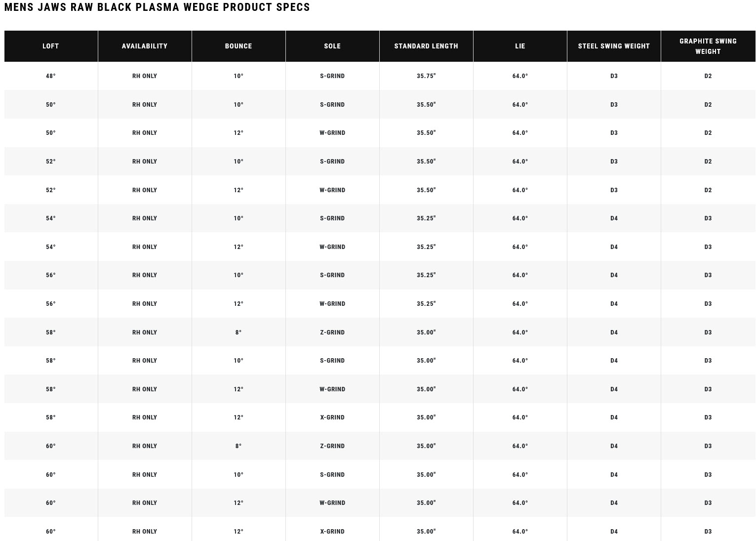Click the LIE column header

tap(520, 46)
